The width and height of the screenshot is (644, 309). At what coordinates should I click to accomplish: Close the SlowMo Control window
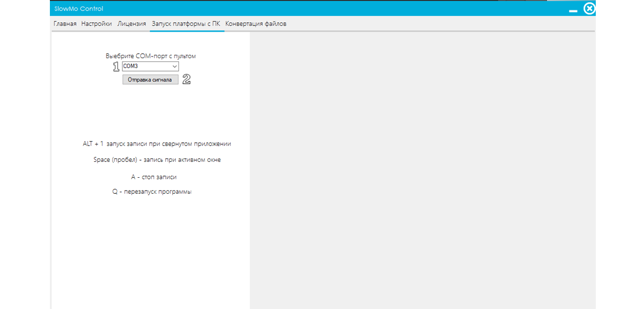click(589, 9)
